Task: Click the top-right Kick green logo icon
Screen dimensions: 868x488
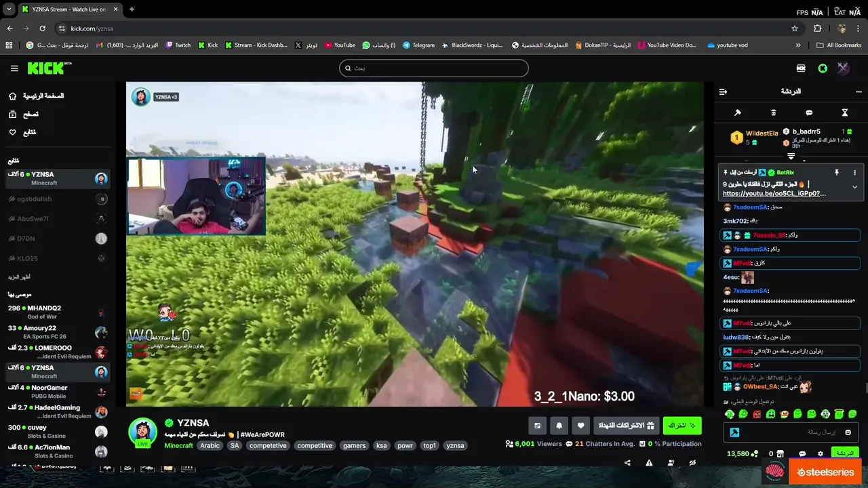Action: point(823,68)
